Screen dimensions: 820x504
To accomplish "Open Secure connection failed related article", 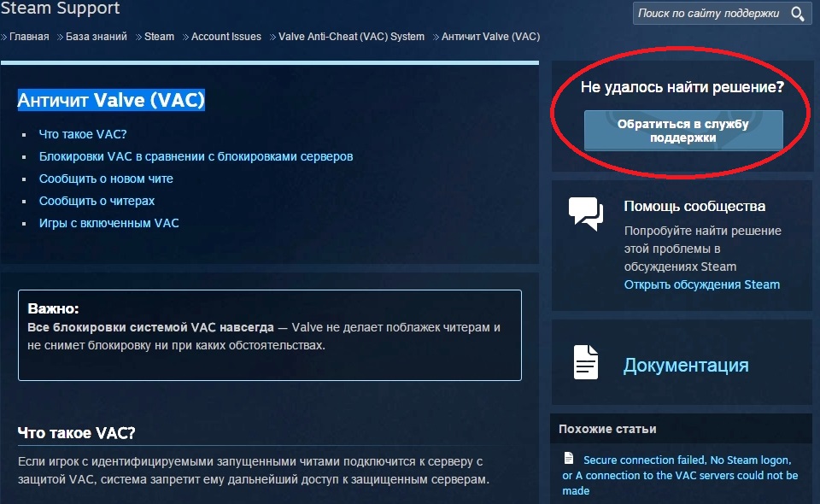I will (x=680, y=475).
